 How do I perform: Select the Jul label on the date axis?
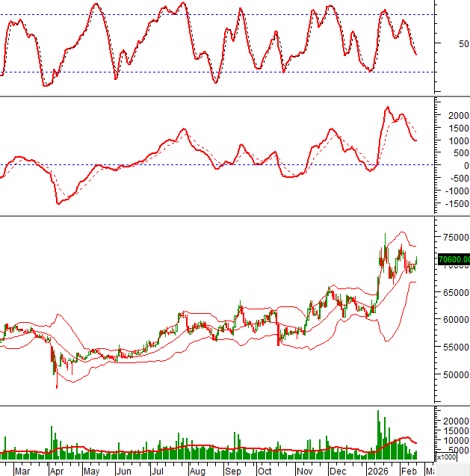pyautogui.click(x=158, y=471)
